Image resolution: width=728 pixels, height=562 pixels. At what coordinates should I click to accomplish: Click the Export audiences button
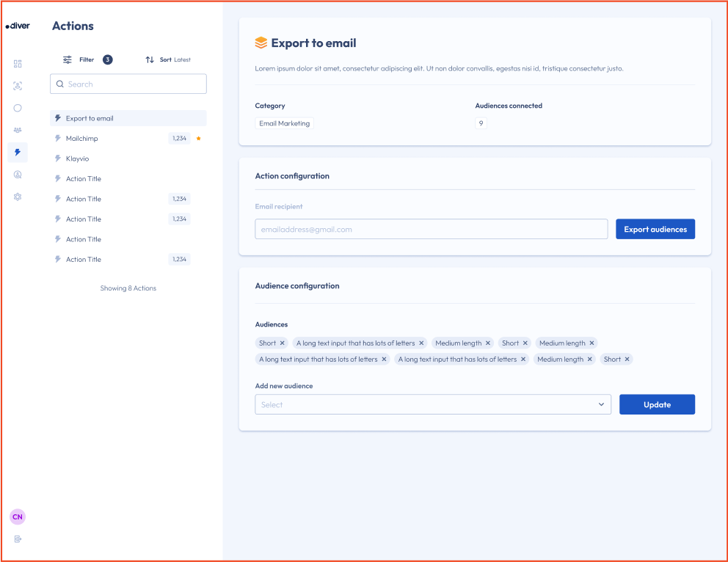tap(655, 229)
